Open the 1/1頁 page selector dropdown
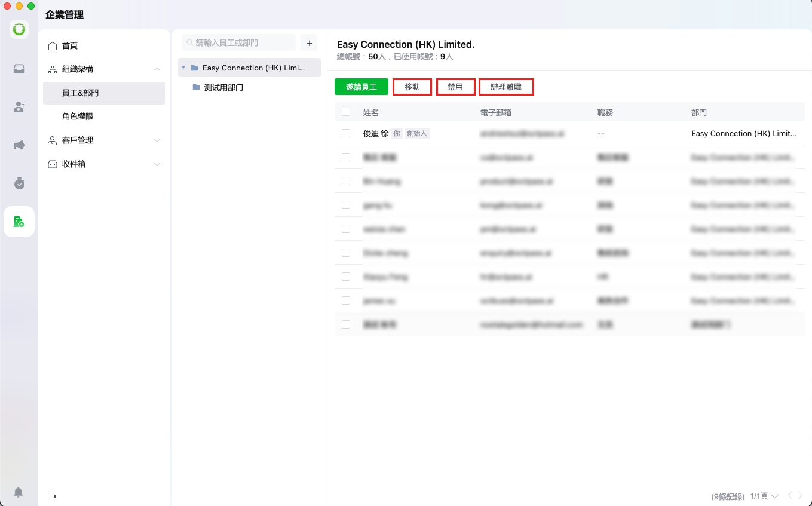The image size is (812, 506). (x=764, y=496)
